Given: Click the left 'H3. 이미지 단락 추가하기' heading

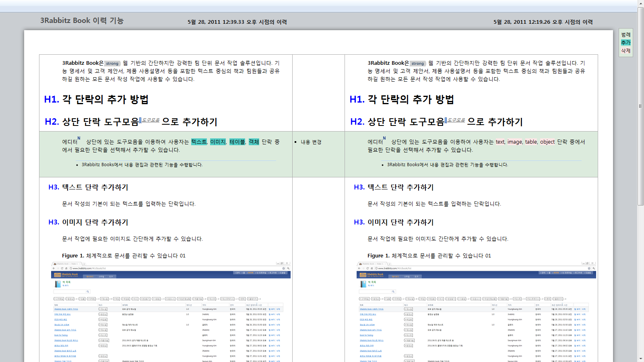Looking at the screenshot, I should [88, 222].
